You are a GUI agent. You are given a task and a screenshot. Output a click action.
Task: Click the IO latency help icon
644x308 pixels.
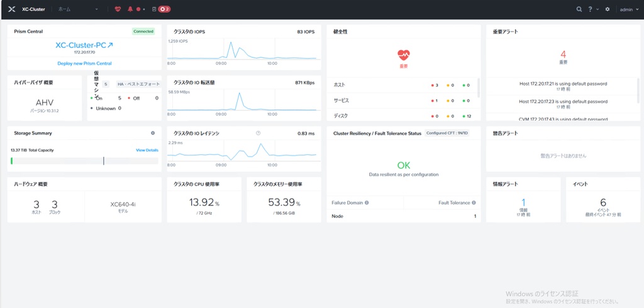coord(258,134)
